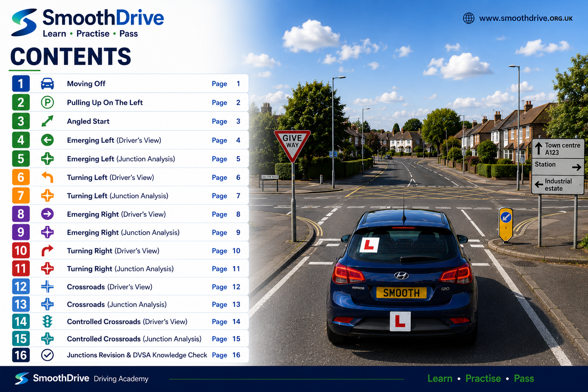Select teal junction icon for Controlled Crossroads Analysis
588x392 pixels.
[47, 339]
